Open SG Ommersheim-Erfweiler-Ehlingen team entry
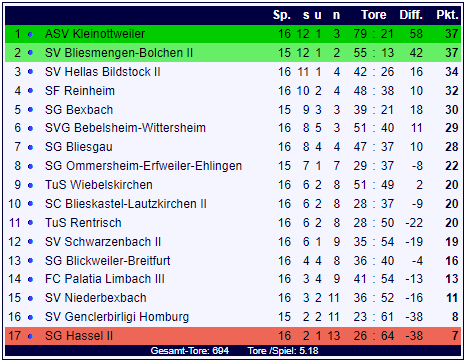 pos(143,166)
